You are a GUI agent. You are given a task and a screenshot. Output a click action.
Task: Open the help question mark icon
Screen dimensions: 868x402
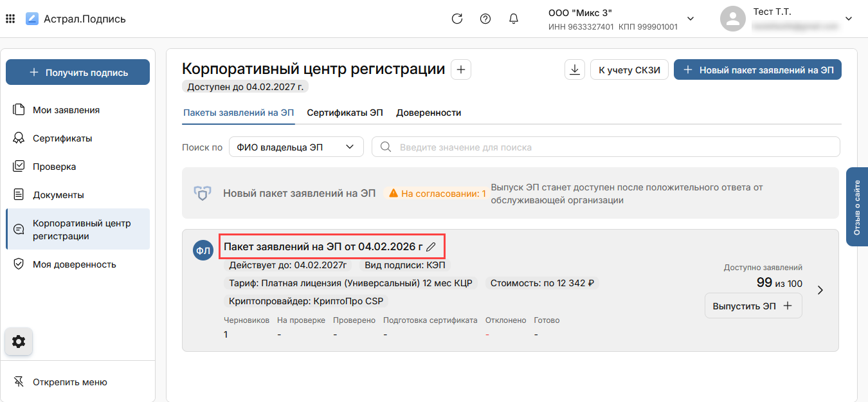(x=485, y=19)
